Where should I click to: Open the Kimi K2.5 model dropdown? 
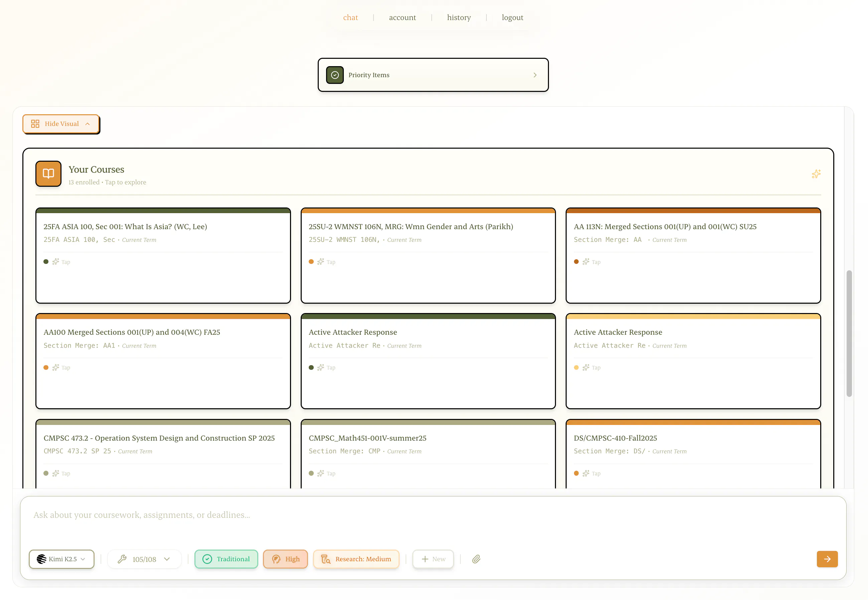tap(62, 559)
